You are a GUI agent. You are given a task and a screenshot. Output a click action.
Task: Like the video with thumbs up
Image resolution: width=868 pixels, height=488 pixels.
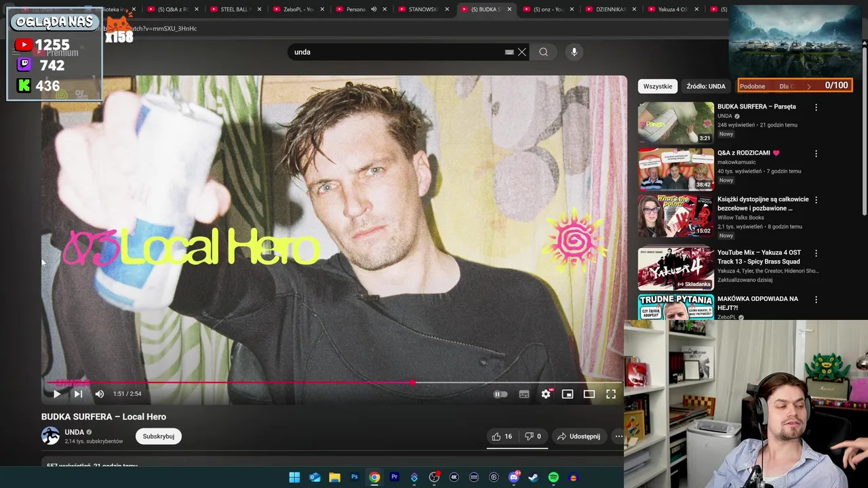click(502, 436)
